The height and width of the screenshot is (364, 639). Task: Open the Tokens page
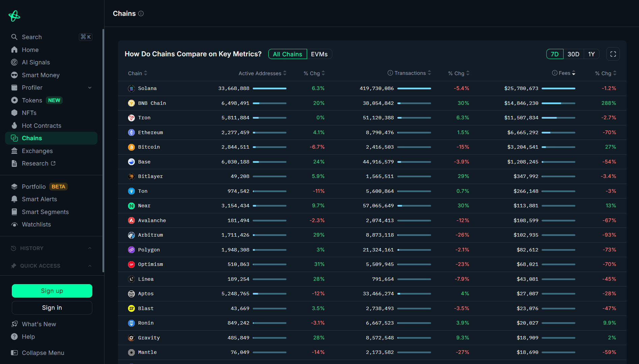click(x=51, y=100)
